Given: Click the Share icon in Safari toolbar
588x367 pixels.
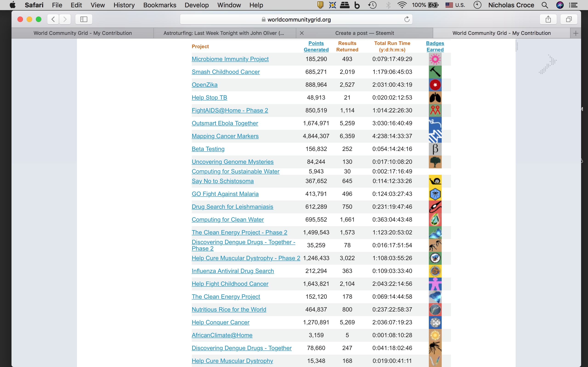Looking at the screenshot, I should tap(548, 19).
